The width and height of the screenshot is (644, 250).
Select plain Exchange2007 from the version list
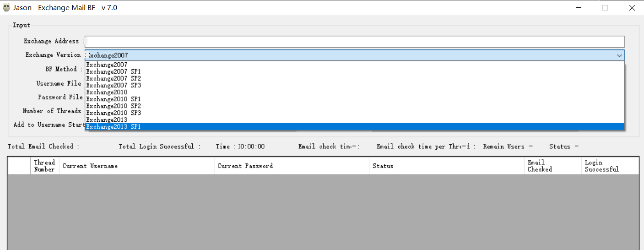[355, 65]
